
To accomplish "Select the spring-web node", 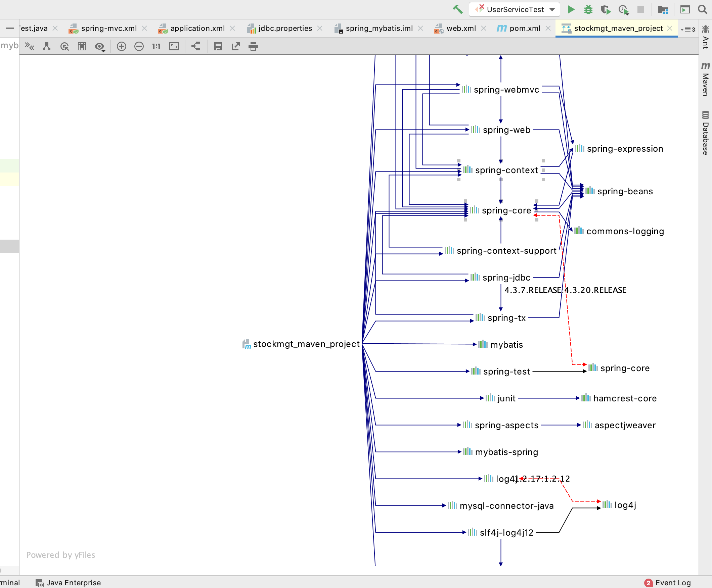I will point(500,130).
